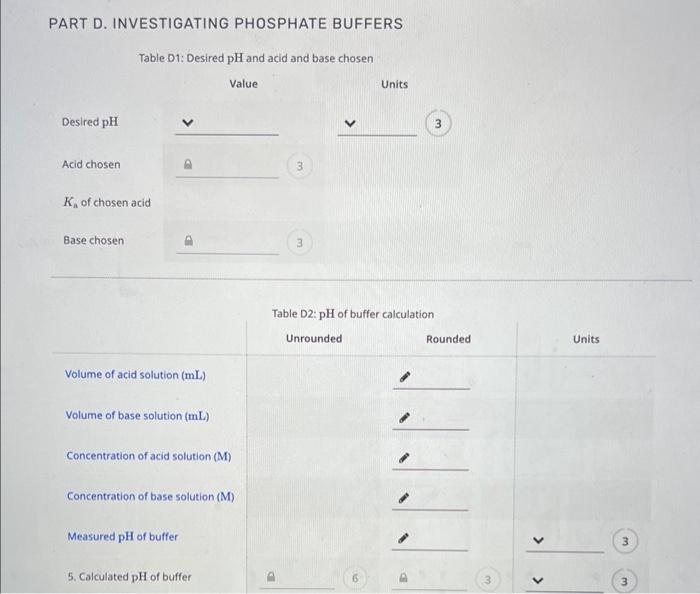
Task: Click points badge 3 beside Acid chosen
Action: pyautogui.click(x=298, y=165)
